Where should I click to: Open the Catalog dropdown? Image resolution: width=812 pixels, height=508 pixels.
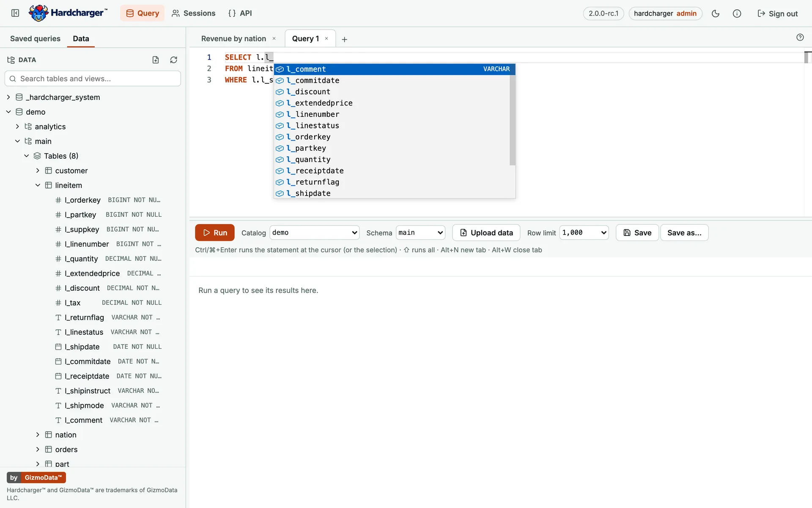tap(314, 232)
